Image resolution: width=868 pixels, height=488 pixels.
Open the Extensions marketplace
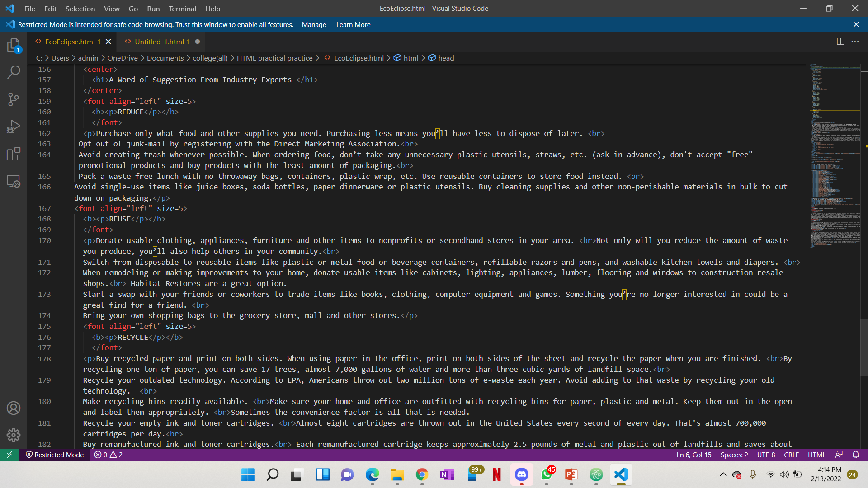14,154
